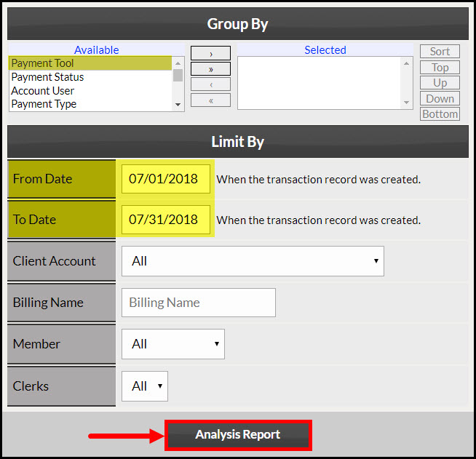Move selected item right with single arrow
476x459 pixels.
[210, 53]
